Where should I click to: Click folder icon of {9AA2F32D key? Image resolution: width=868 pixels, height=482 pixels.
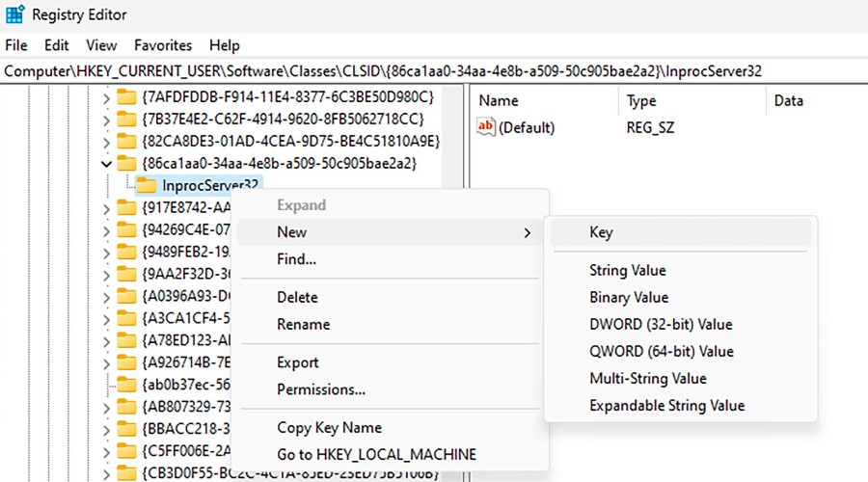(126, 274)
